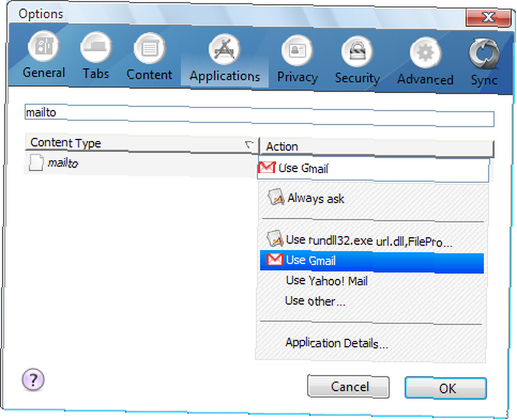This screenshot has height=420, width=517.
Task: Open the Privacy options icon
Action: [x=297, y=51]
